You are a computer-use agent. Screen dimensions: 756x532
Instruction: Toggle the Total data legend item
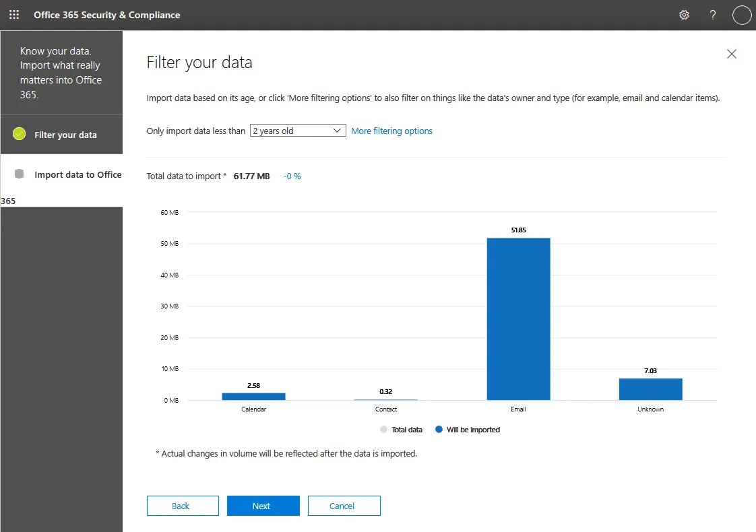coord(402,430)
